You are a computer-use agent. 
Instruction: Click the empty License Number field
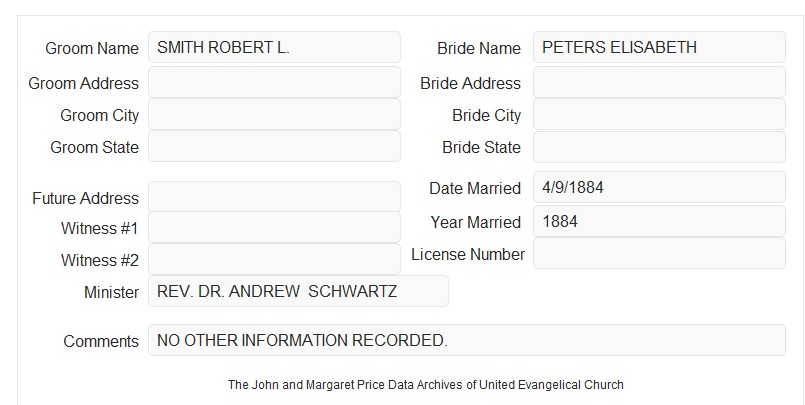tap(659, 253)
